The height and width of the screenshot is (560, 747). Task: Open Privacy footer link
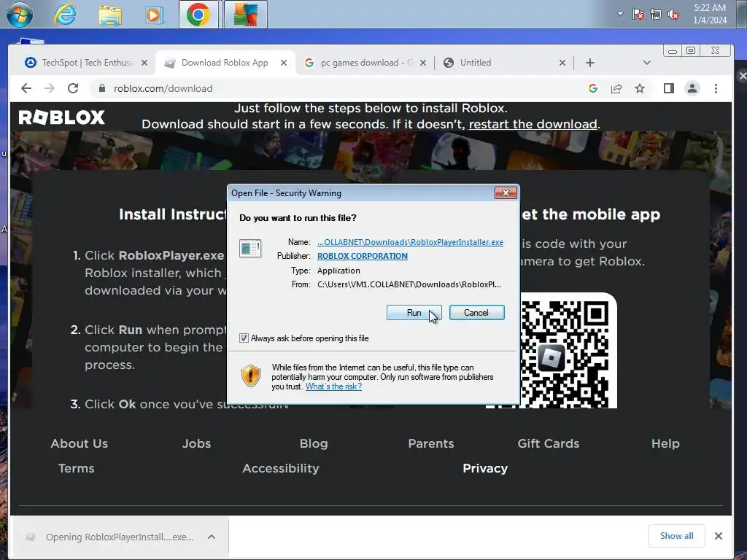click(x=485, y=468)
